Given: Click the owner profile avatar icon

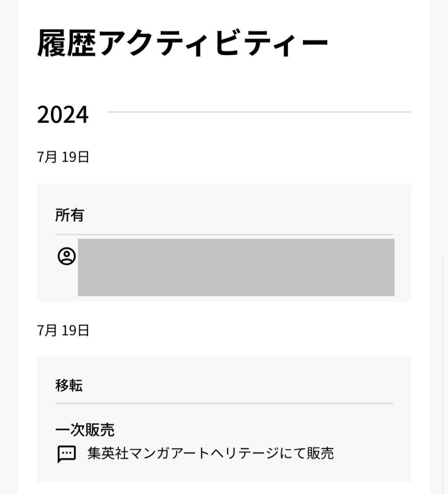Looking at the screenshot, I should 66,256.
